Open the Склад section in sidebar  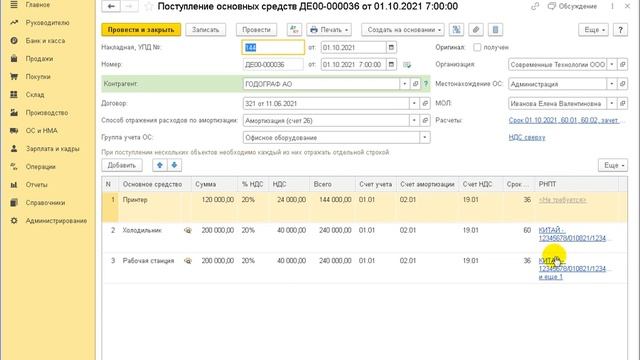coord(35,95)
